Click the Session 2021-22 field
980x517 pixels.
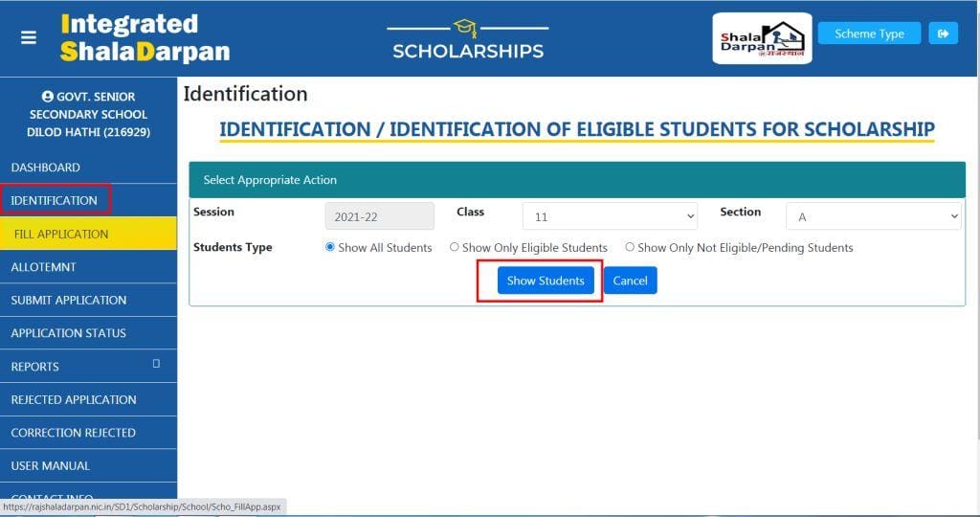(380, 216)
